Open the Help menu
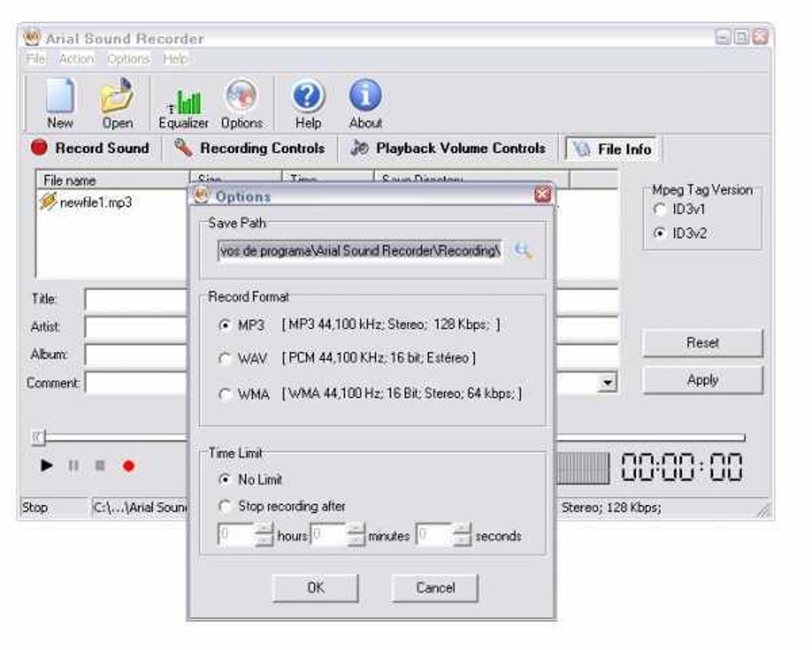The height and width of the screenshot is (650, 812). [x=175, y=59]
